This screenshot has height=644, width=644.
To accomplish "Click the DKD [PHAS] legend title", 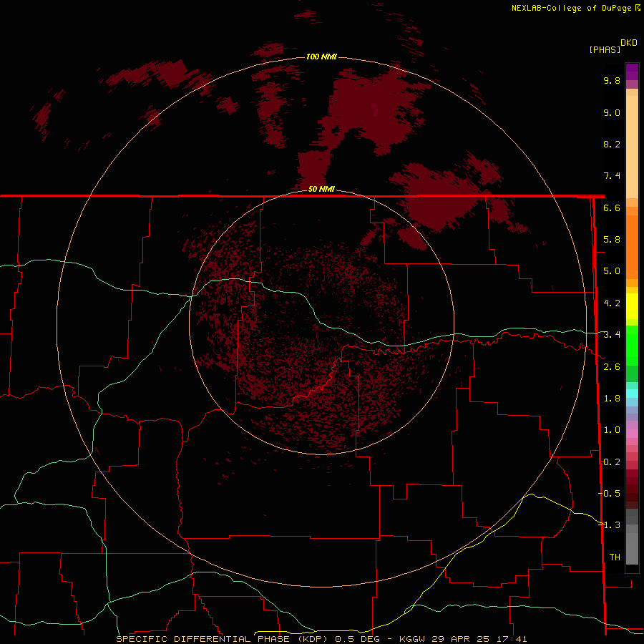I will coord(613,47).
